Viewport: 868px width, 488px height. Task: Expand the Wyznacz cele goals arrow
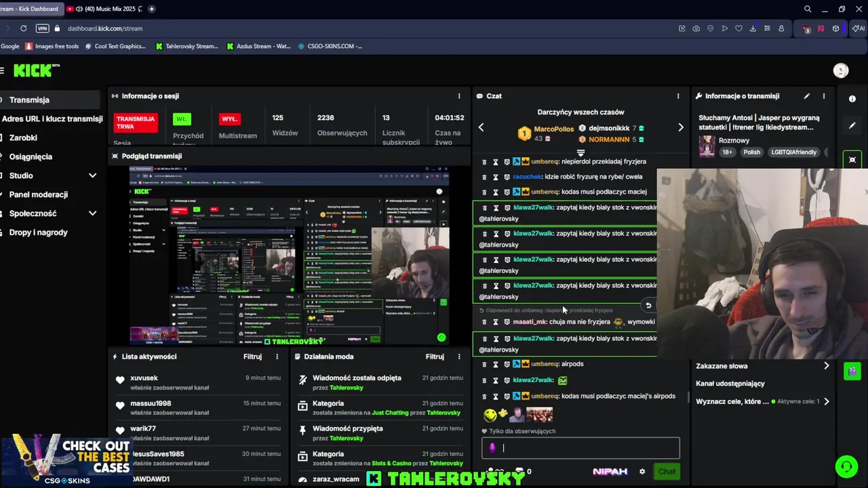tap(826, 401)
